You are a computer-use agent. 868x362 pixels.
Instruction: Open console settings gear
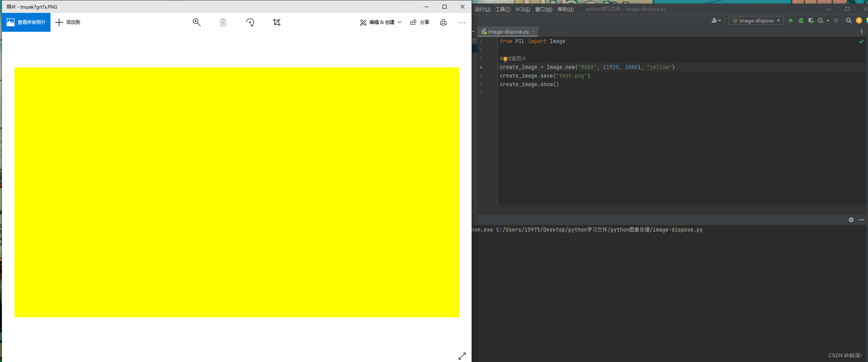point(851,220)
